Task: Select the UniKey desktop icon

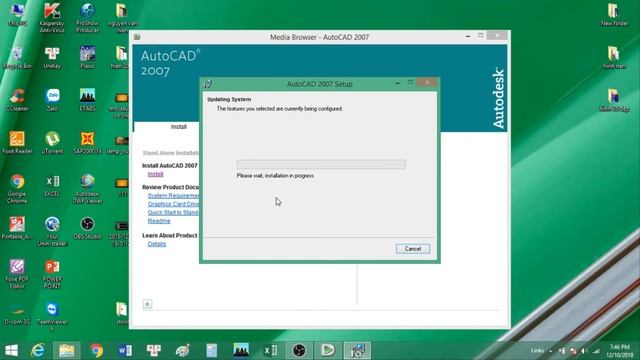Action: pyautogui.click(x=52, y=58)
